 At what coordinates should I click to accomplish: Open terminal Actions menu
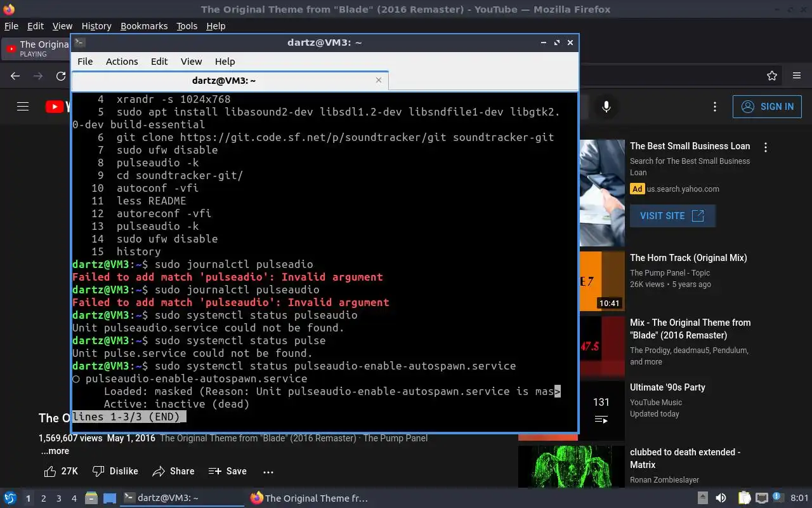coord(122,62)
